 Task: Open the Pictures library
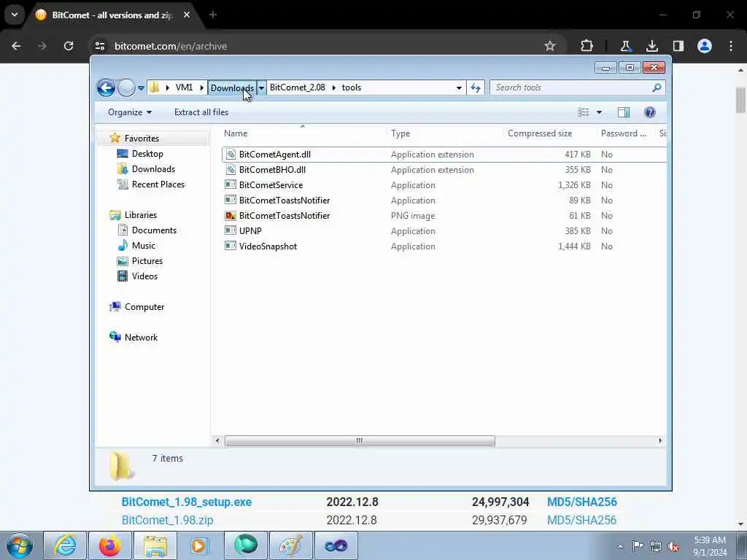pos(147,261)
